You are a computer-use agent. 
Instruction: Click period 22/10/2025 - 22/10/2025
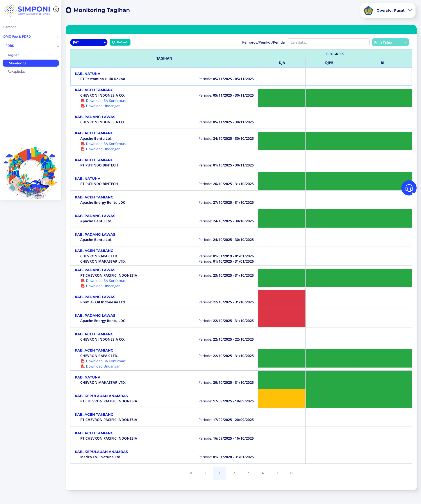coord(233,339)
